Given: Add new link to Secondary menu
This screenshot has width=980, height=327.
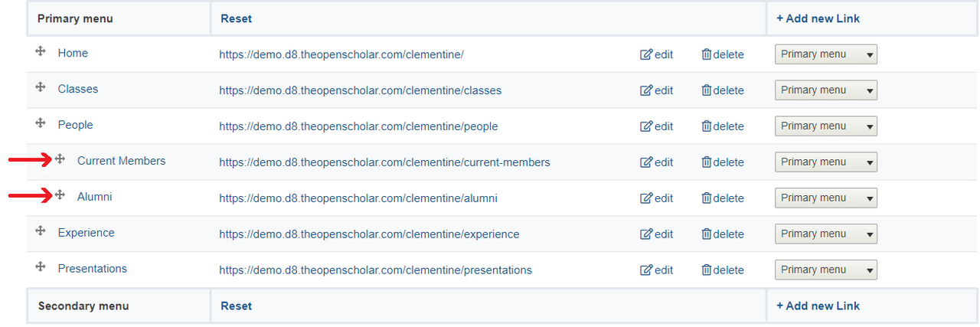Looking at the screenshot, I should click(818, 306).
